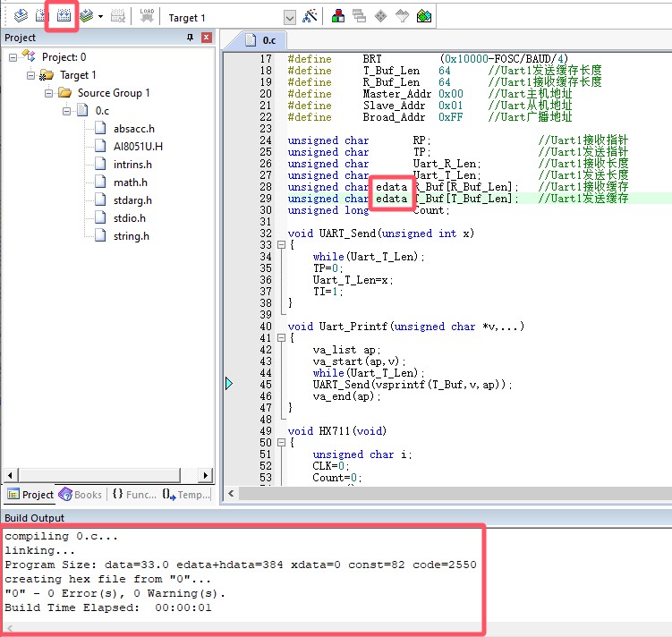Collapse UART_Send function fold at line 33

click(281, 245)
